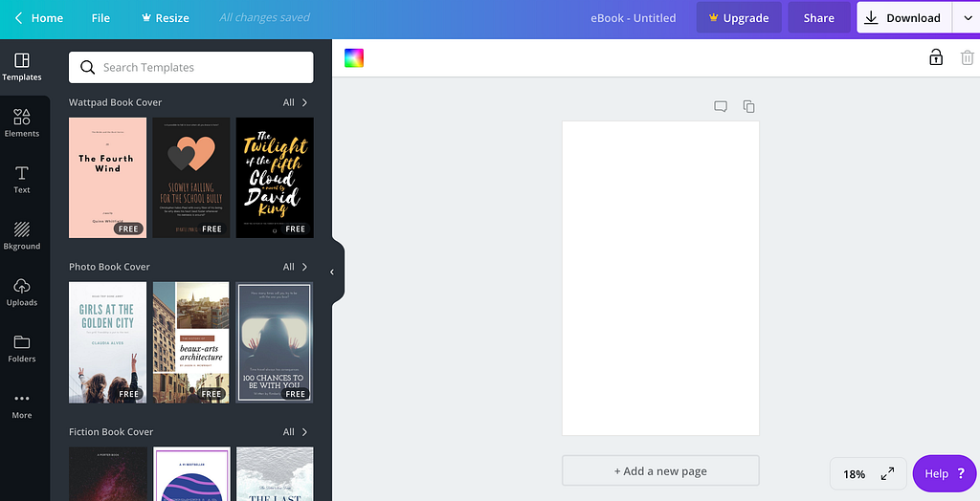Screen dimensions: 980x501
Task: Click the eBook - Untitled title
Action: (x=634, y=18)
